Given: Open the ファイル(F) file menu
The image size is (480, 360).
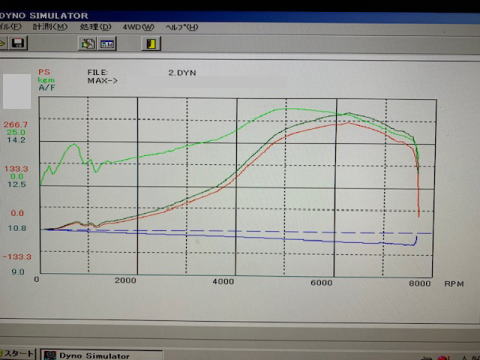Looking at the screenshot, I should pos(10,26).
